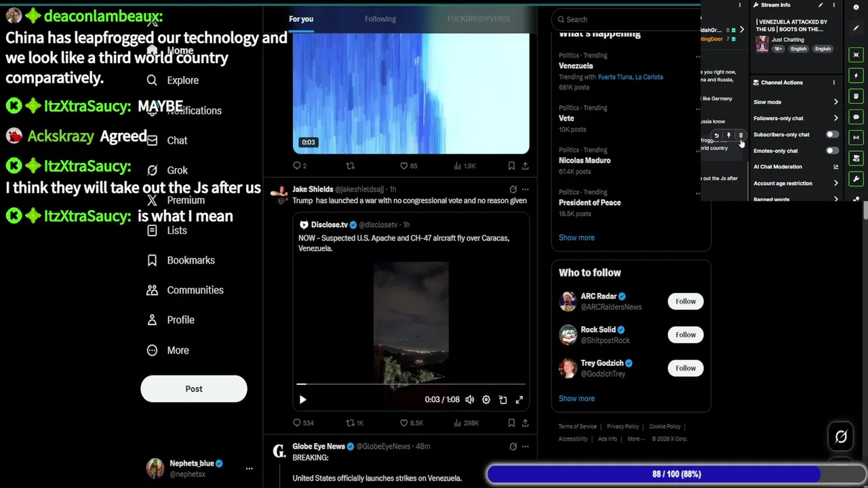Open Lists in the sidebar
The width and height of the screenshot is (868, 488).
tap(167, 230)
